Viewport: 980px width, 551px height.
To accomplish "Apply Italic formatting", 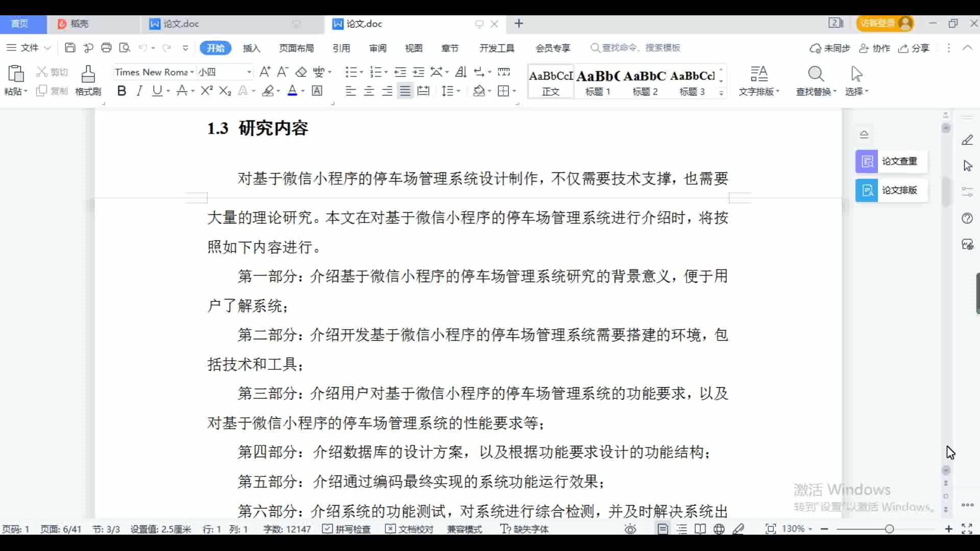I will click(139, 91).
